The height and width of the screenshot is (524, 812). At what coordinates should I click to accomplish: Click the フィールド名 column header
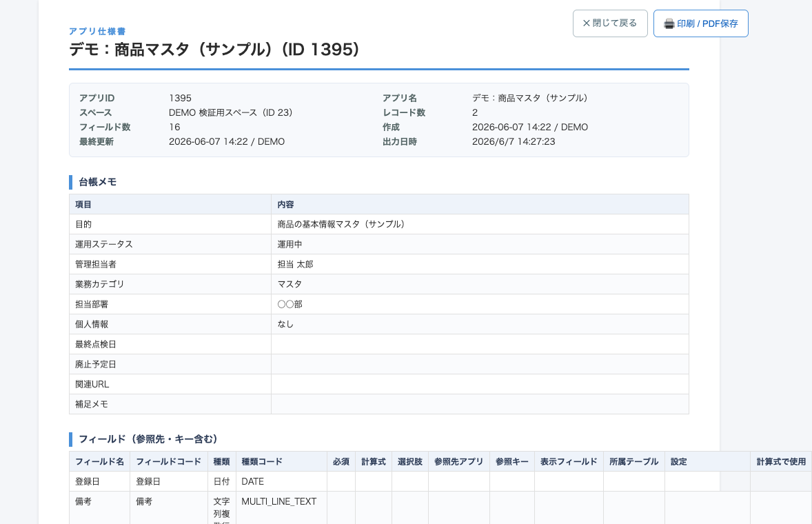click(x=99, y=461)
